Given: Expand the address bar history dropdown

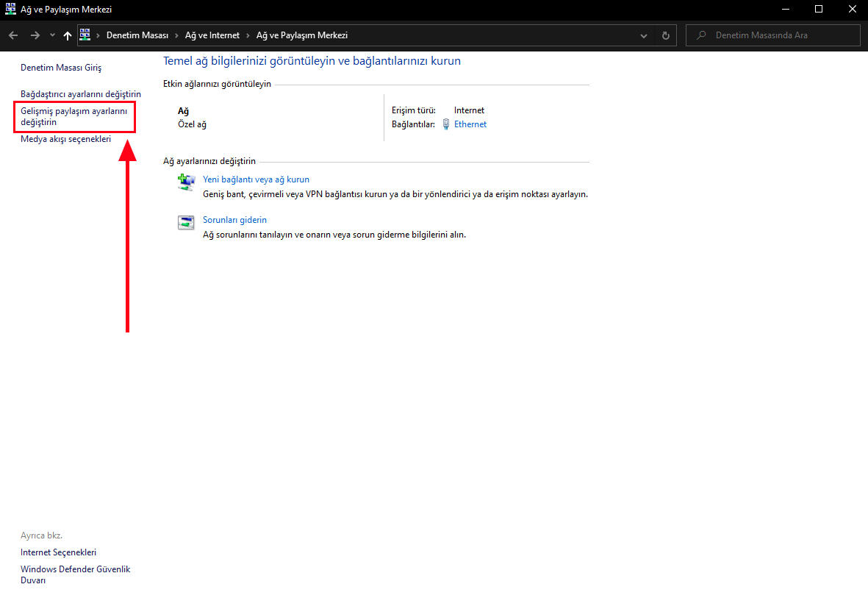Looking at the screenshot, I should (x=644, y=35).
